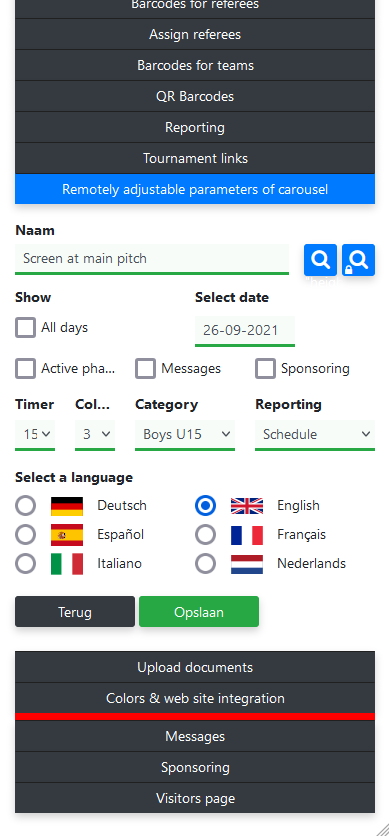Click the Netherlands flag icon
The image size is (390, 837).
pyautogui.click(x=247, y=564)
